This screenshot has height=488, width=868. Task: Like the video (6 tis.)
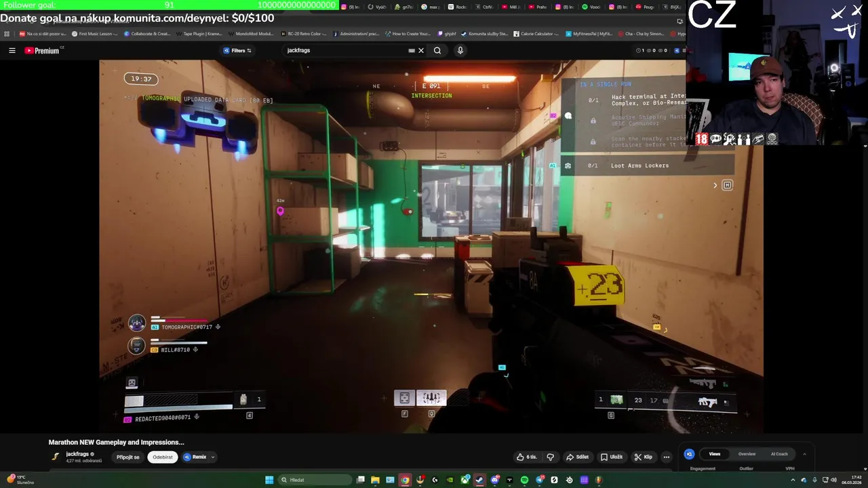526,457
